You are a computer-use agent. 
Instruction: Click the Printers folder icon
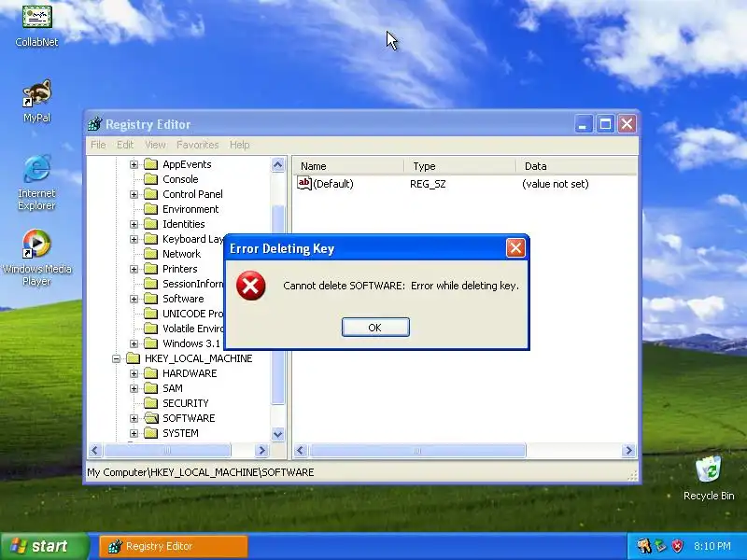coord(151,269)
